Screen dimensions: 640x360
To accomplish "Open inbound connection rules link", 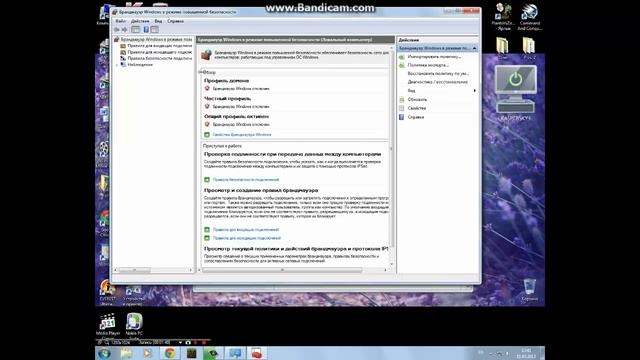I will [x=246, y=230].
